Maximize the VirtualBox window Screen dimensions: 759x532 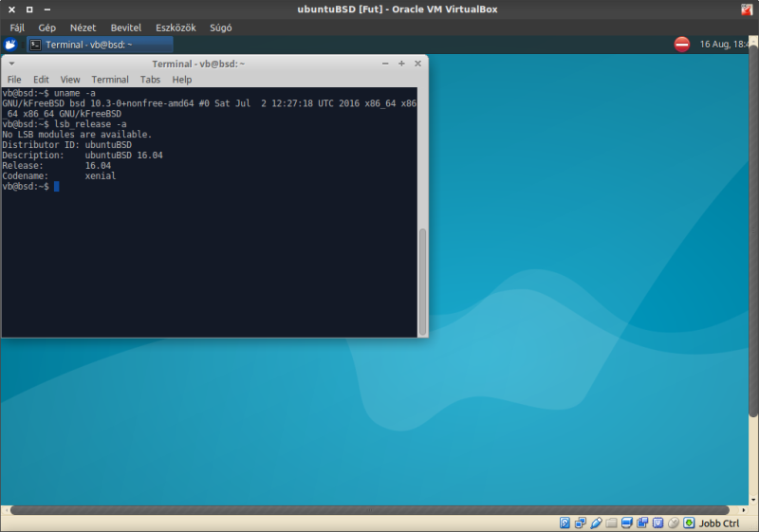29,9
